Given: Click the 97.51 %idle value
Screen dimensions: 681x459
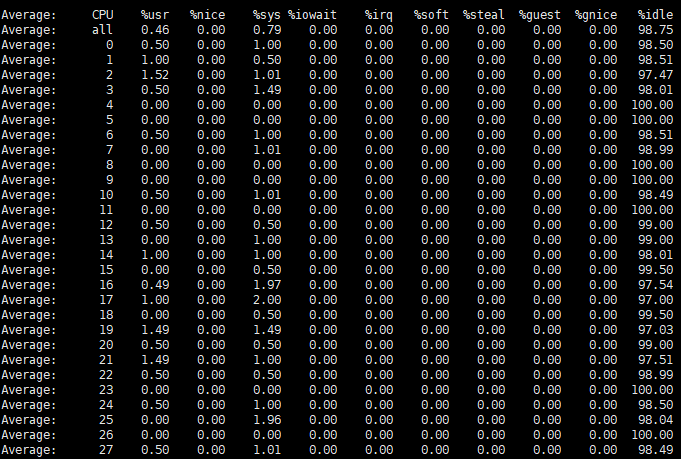Looking at the screenshot, I should click(x=655, y=360).
